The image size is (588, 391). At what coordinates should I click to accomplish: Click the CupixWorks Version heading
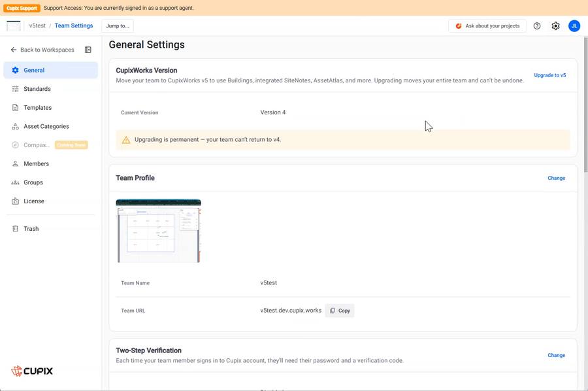click(x=146, y=70)
